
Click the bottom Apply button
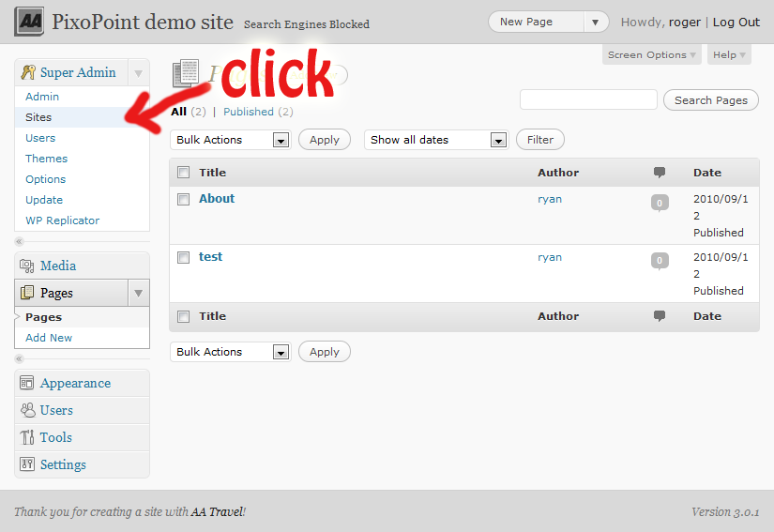click(325, 352)
